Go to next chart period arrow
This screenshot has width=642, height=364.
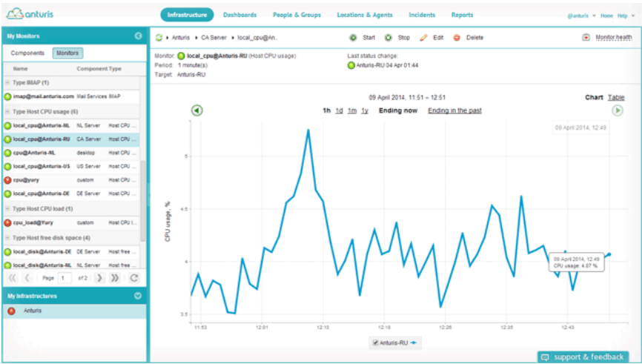tap(618, 110)
